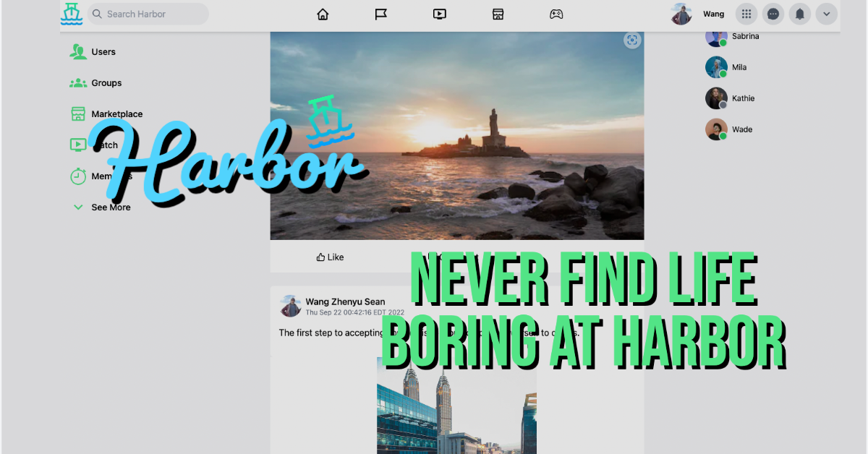Open Users from the left sidebar
868x454 pixels.
[x=103, y=52]
